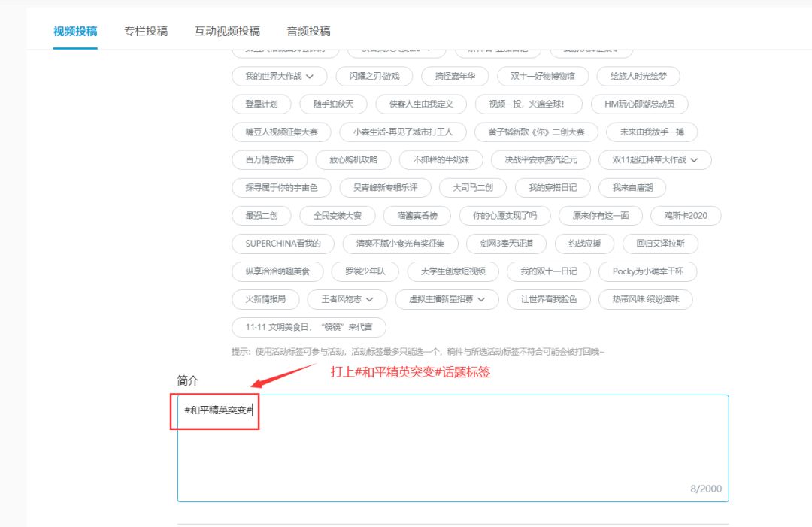The width and height of the screenshot is (812, 527).
Task: Select the 决战平安京蒸汽纪元 tag
Action: 541,160
